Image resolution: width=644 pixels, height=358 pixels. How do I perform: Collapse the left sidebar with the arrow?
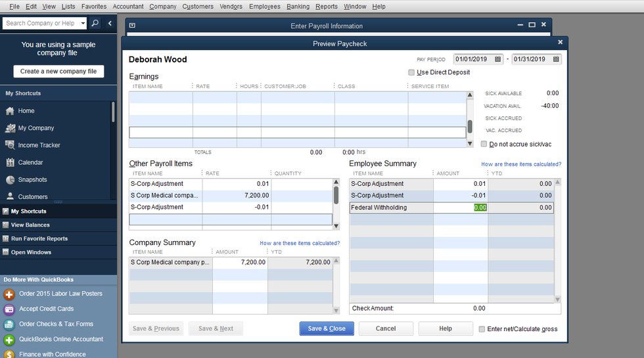coord(110,23)
